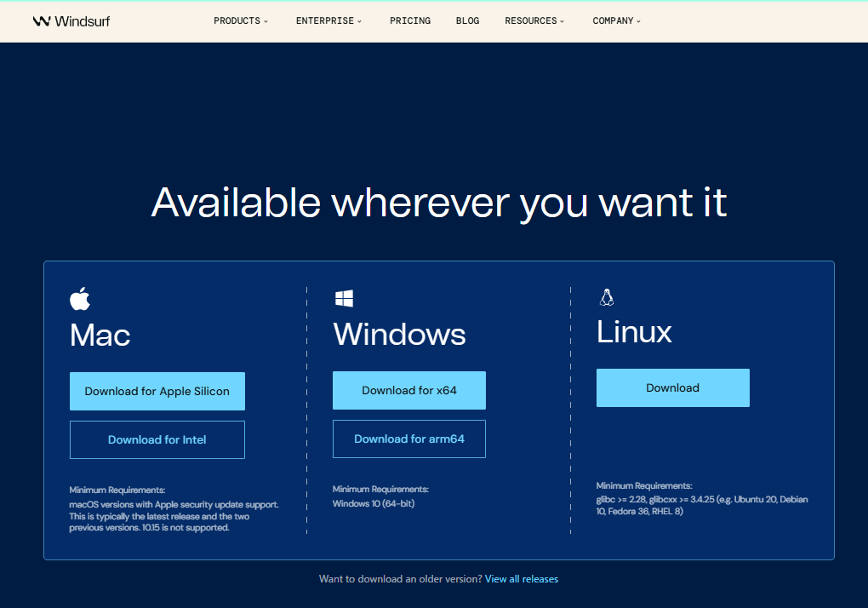Image resolution: width=868 pixels, height=608 pixels.
Task: Click Download for arm64 button
Action: pyautogui.click(x=409, y=439)
